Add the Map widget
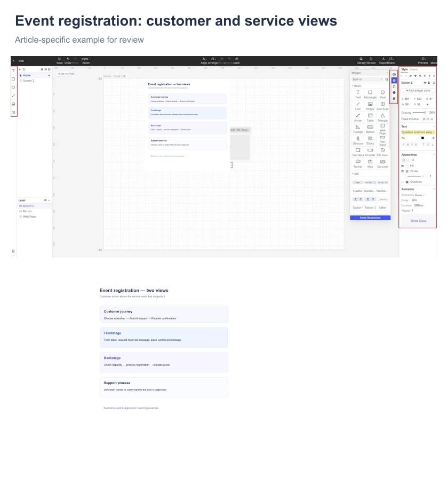Viewport: 448px width, 480px height. click(x=370, y=164)
